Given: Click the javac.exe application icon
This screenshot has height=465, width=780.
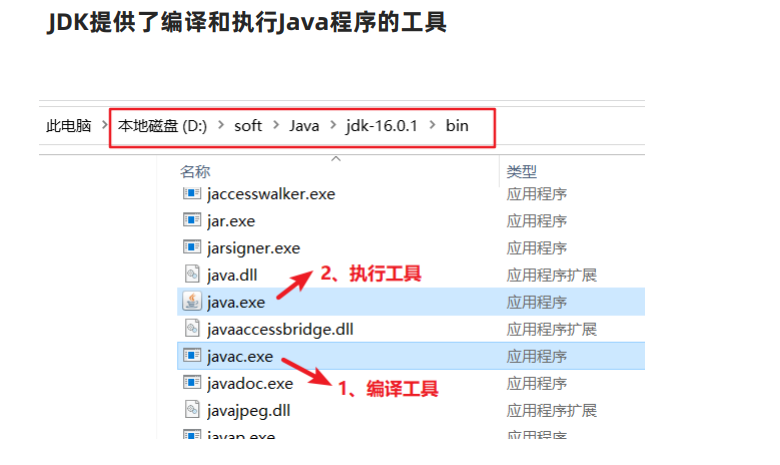Looking at the screenshot, I should coord(192,355).
